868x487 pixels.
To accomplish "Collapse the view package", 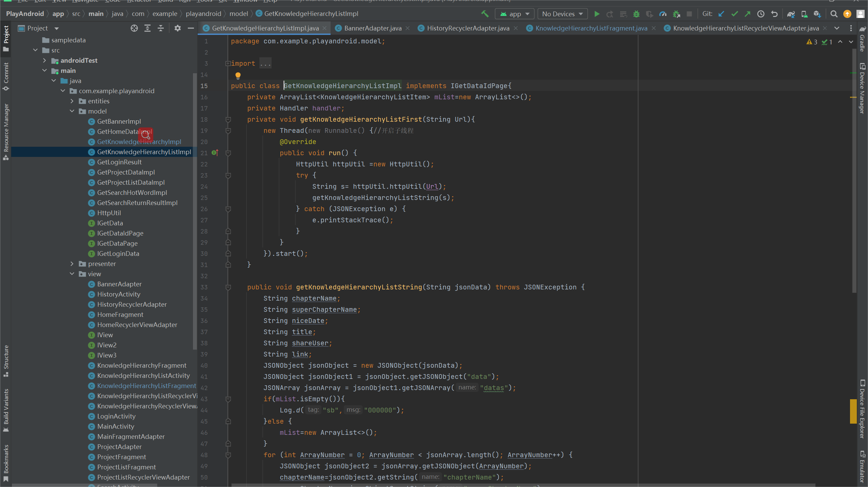I will click(x=72, y=274).
